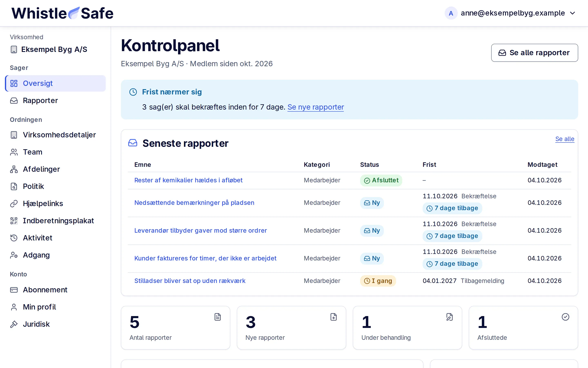Click the Ny badge in Nedsættende bemærkninger row
The width and height of the screenshot is (588, 368).
(372, 203)
